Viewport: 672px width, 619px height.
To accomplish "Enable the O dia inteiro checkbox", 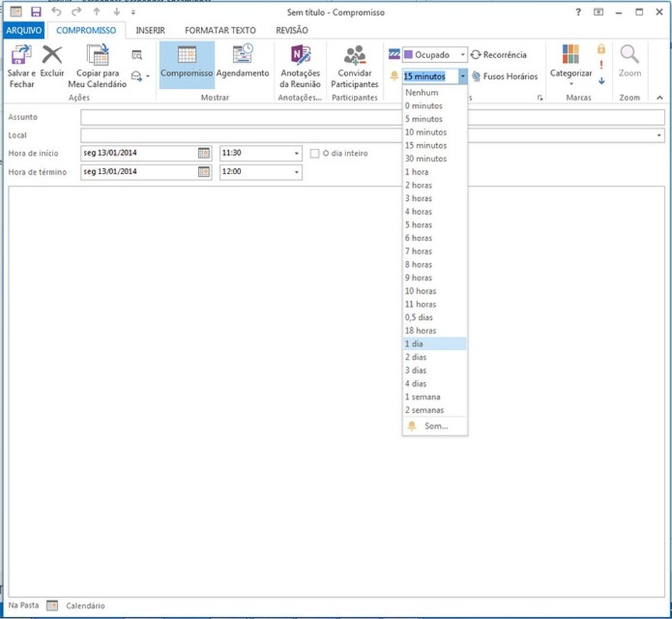I will coord(315,154).
